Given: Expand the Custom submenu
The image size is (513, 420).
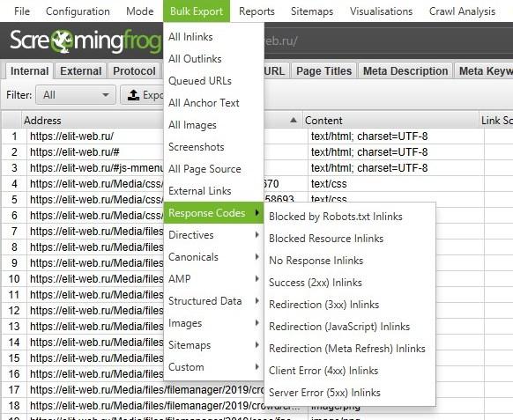Looking at the screenshot, I should pos(213,367).
